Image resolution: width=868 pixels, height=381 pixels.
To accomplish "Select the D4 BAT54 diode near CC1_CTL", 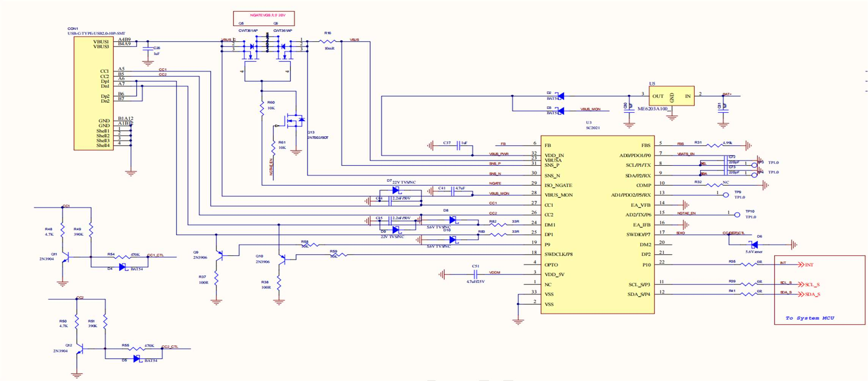I will click(x=122, y=267).
